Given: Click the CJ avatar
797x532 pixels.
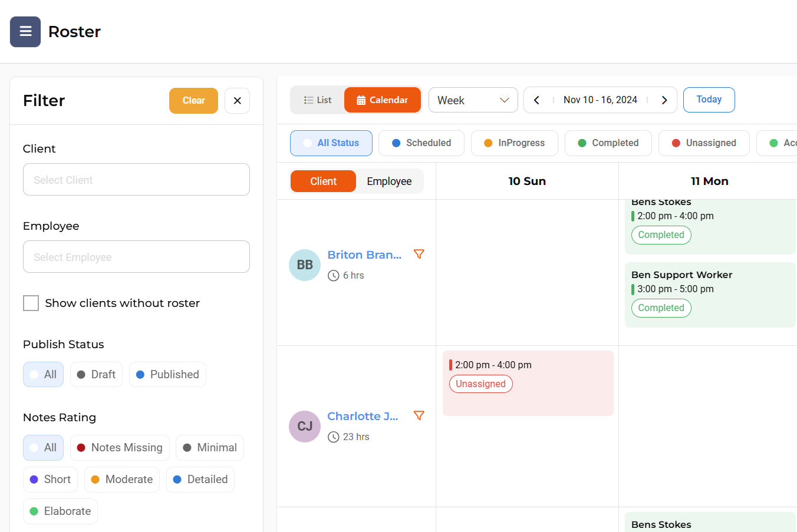Looking at the screenshot, I should 305,427.
